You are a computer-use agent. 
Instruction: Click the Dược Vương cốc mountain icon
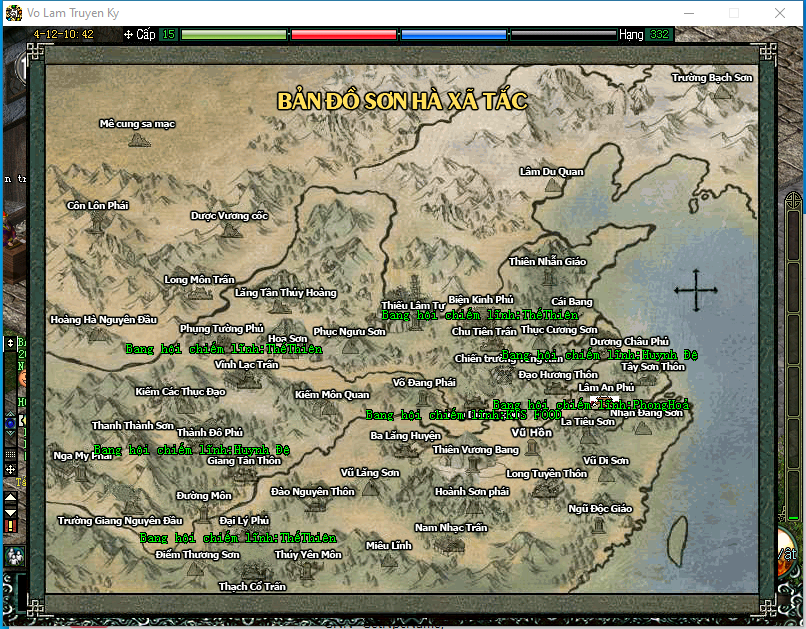[231, 230]
